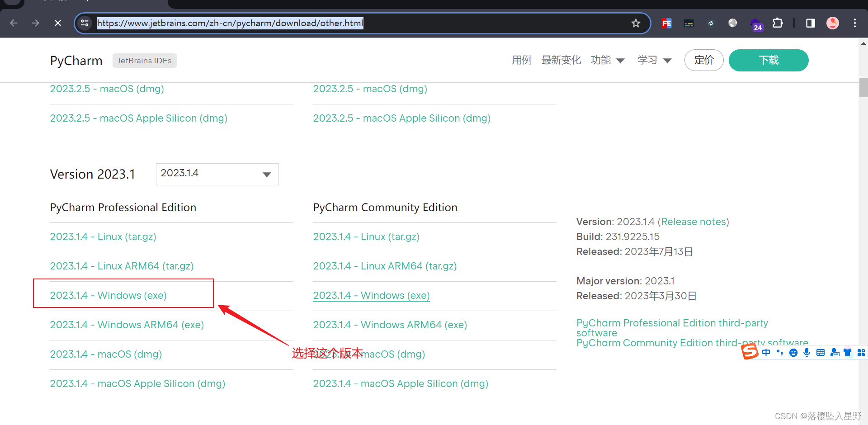
Task: Open the FE extension icon
Action: click(x=666, y=23)
